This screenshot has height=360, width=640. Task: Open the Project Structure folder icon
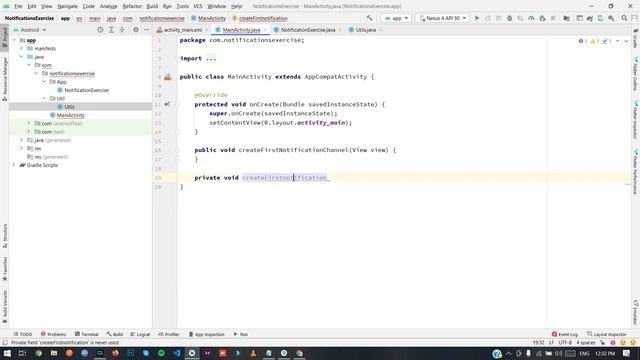tap(567, 18)
